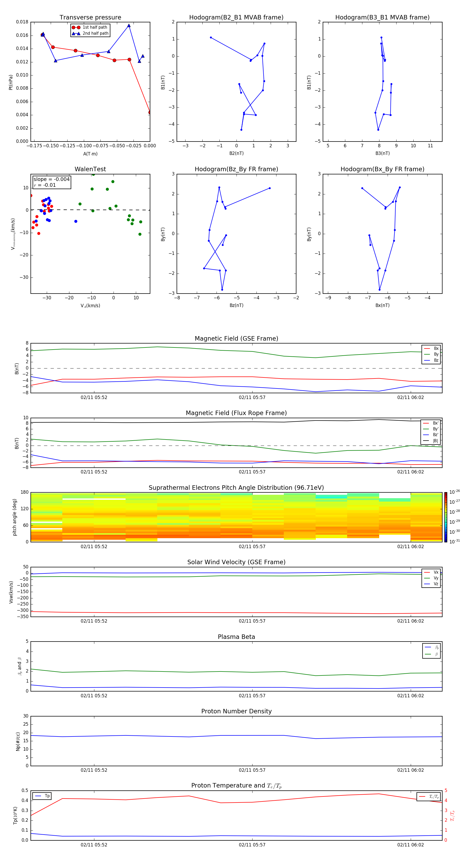Click 'Proton Number Density' plot title
The image size is (473, 868).
236,711
